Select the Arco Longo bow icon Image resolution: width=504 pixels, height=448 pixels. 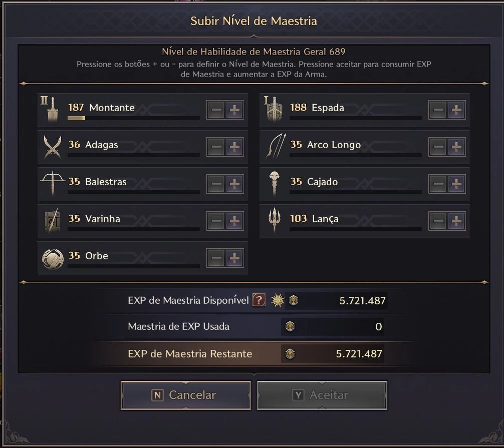[x=275, y=146]
